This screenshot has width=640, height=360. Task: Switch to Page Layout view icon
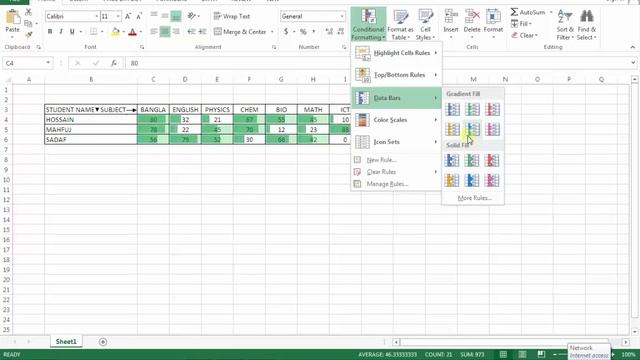click(522, 354)
